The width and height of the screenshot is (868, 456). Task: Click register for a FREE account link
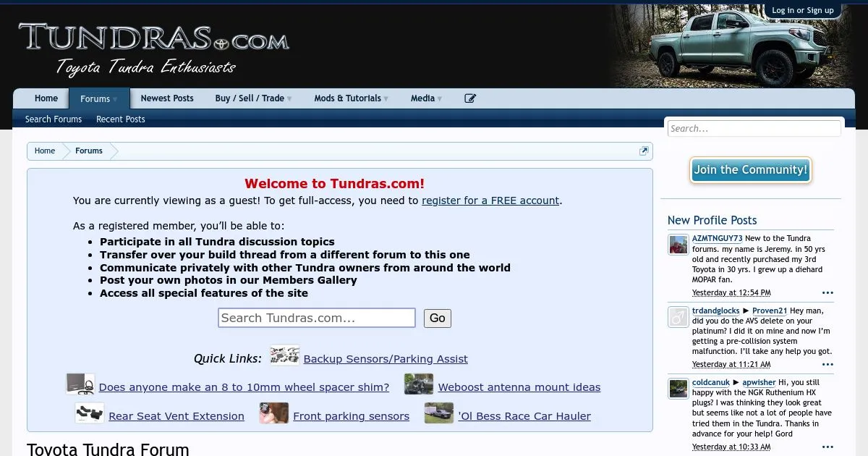(490, 200)
